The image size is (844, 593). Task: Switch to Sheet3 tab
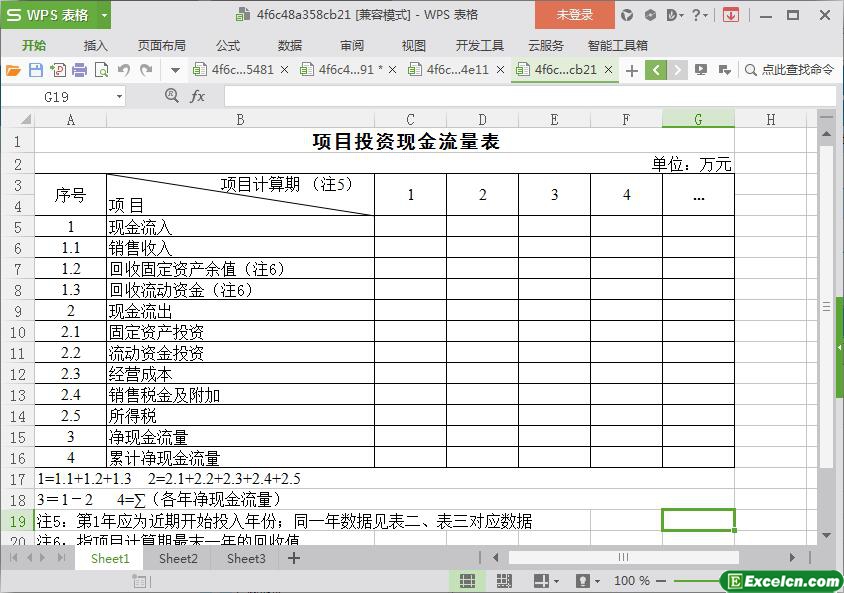tap(246, 559)
